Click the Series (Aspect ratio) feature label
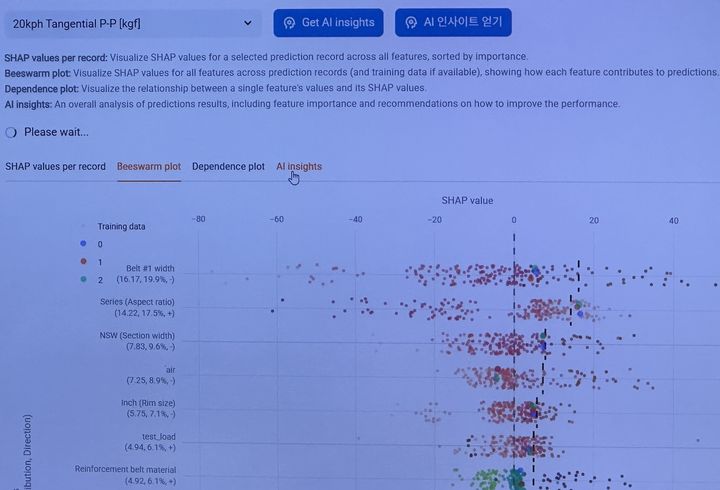The width and height of the screenshot is (720, 490). pos(137,301)
